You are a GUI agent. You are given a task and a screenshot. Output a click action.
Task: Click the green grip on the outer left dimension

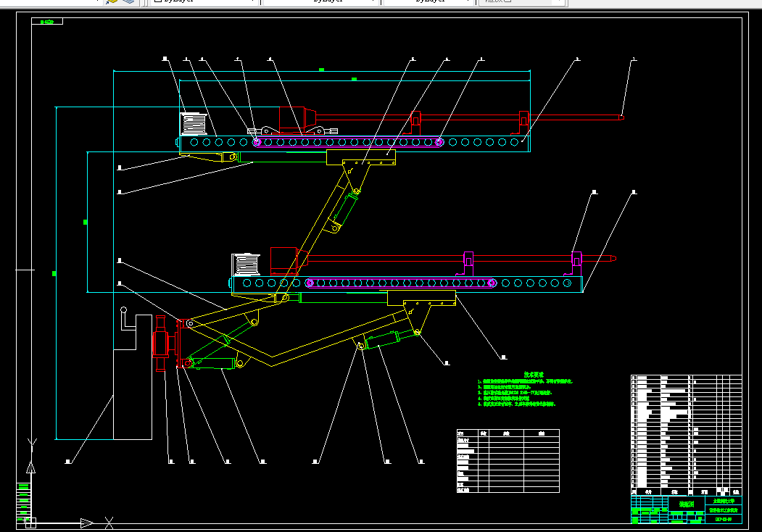pos(54,273)
